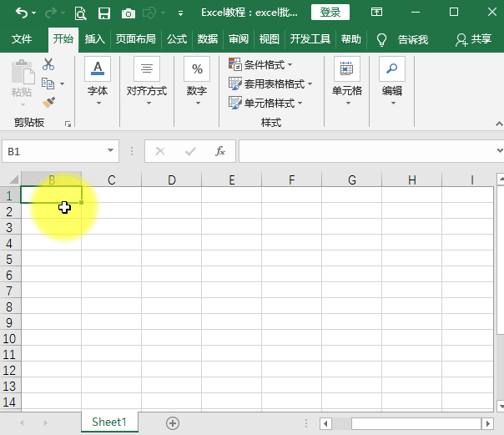This screenshot has width=504, height=435.
Task: Undo the last action
Action: (22, 13)
